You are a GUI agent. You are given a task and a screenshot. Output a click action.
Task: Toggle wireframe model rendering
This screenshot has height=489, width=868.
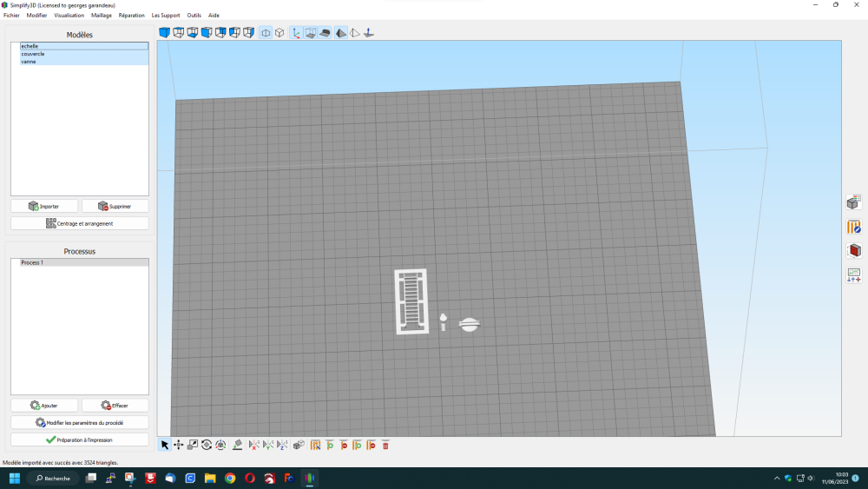[355, 33]
